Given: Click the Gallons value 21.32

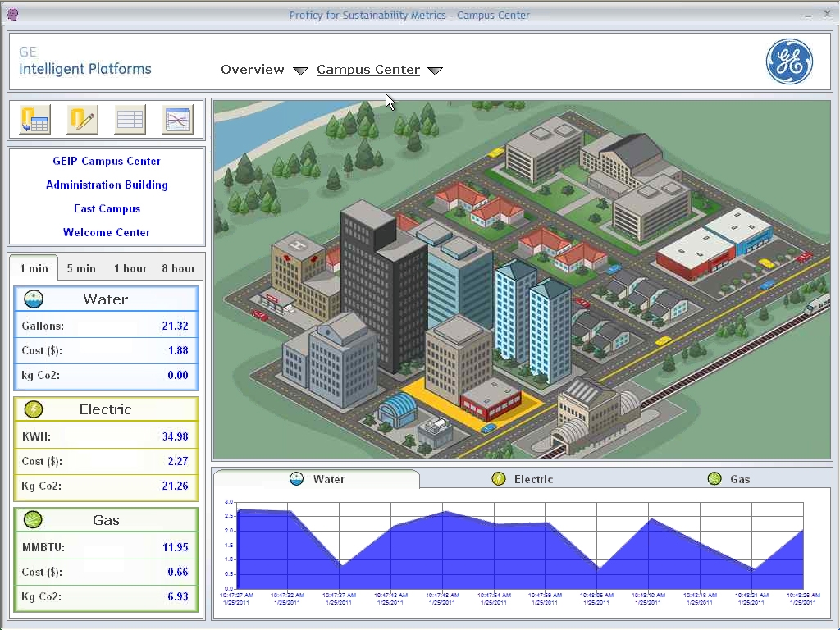Looking at the screenshot, I should 175,326.
